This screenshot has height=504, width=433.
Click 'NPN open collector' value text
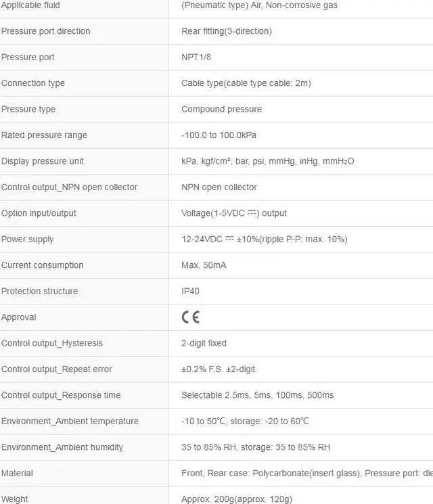(x=219, y=187)
